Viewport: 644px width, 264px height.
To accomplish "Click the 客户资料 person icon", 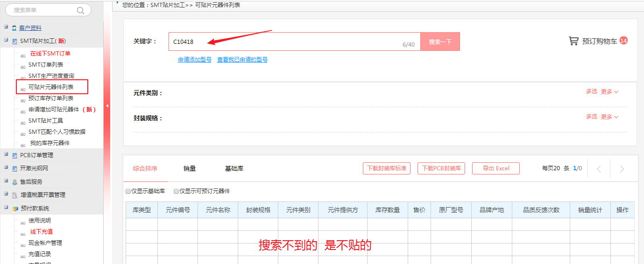I will click(x=14, y=28).
